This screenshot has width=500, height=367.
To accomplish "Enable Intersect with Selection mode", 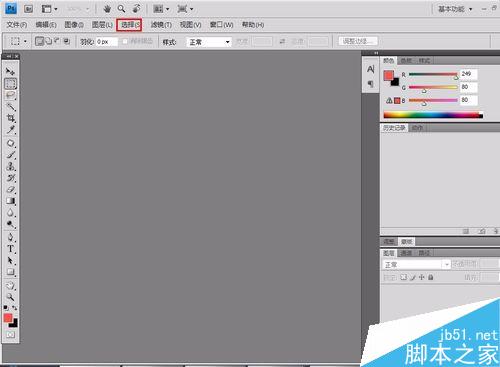I will tap(67, 41).
